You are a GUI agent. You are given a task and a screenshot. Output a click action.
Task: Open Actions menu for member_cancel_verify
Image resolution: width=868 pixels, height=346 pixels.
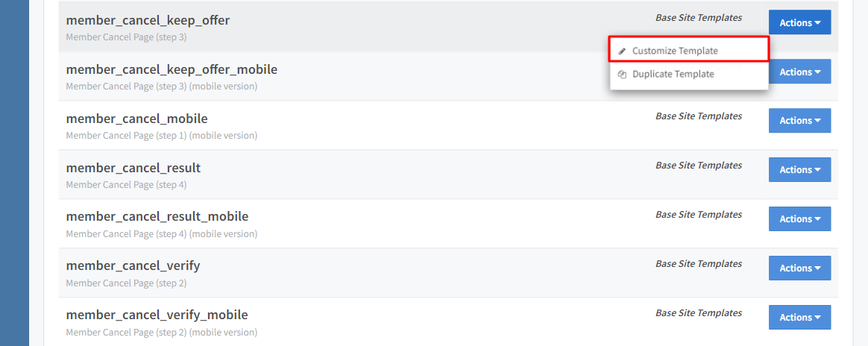pos(799,268)
